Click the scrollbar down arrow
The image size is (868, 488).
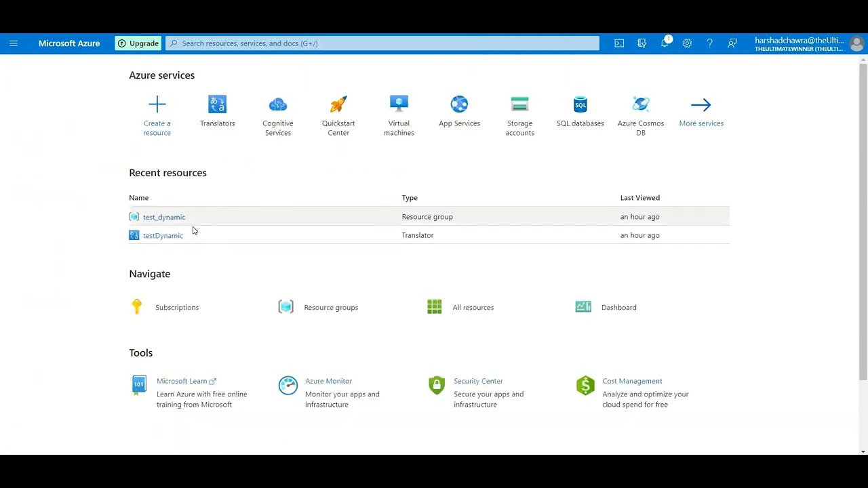[x=863, y=451]
